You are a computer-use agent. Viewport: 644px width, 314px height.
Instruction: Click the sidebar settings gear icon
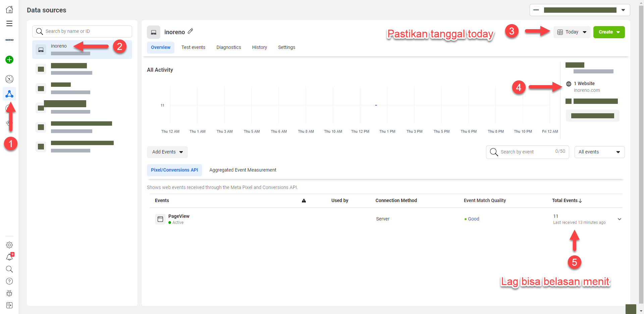[x=9, y=245]
